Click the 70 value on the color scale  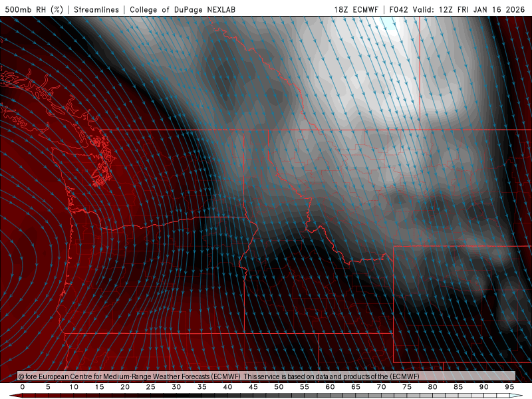pos(381,387)
